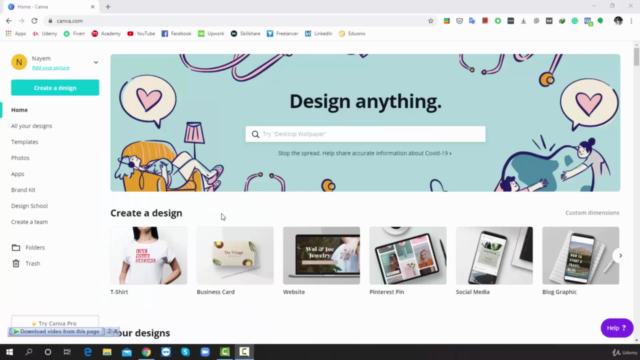640x360 pixels.
Task: Open Design School link
Action: point(29,206)
